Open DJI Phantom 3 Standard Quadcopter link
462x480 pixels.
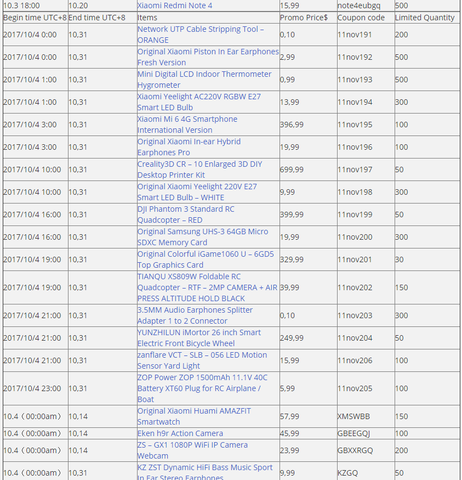(x=186, y=214)
